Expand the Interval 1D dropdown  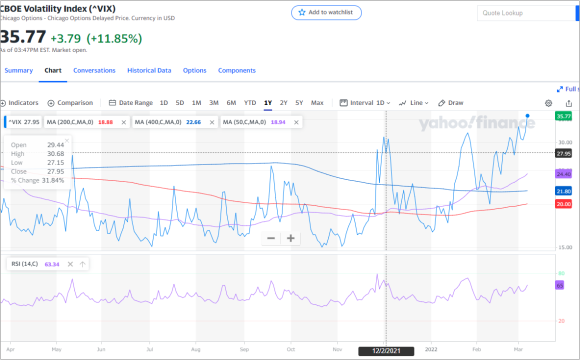tap(365, 103)
